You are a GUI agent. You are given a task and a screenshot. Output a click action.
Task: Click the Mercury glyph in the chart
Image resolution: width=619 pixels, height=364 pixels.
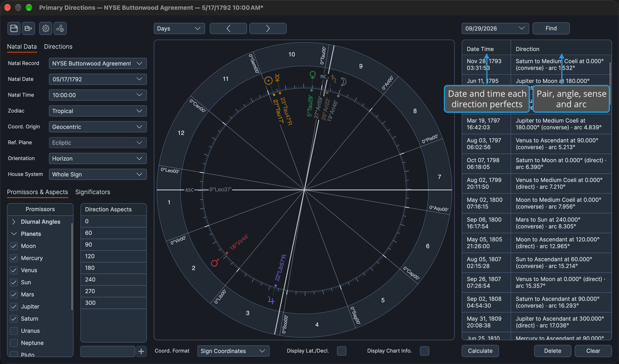tap(277, 78)
